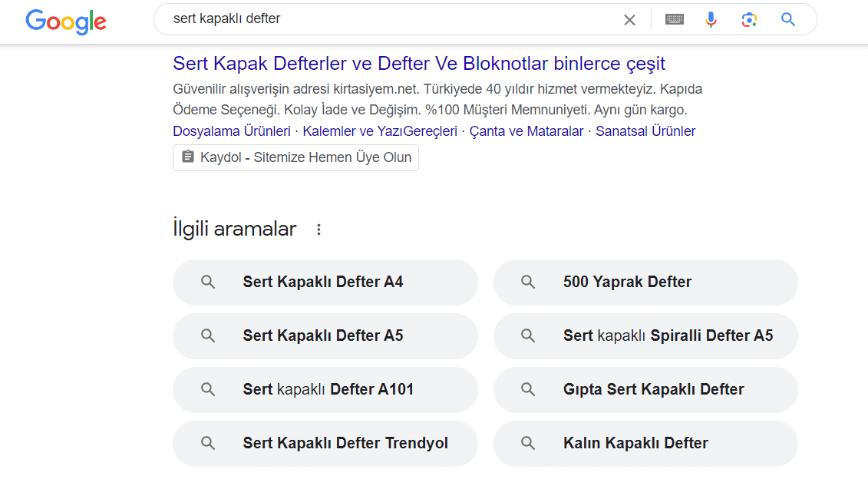Open the Sert Kapak Defterler ad headline
This screenshot has width=868, height=489.
tap(418, 63)
